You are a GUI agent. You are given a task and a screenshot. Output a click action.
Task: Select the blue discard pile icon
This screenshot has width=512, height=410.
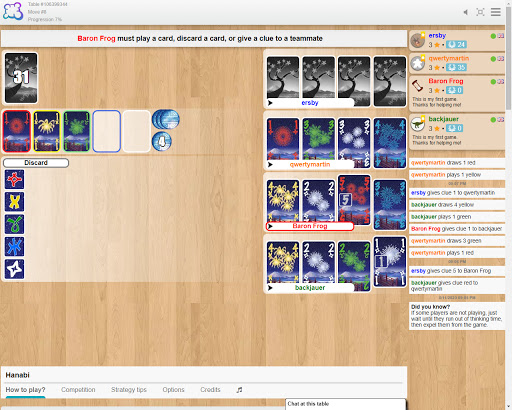point(14,247)
